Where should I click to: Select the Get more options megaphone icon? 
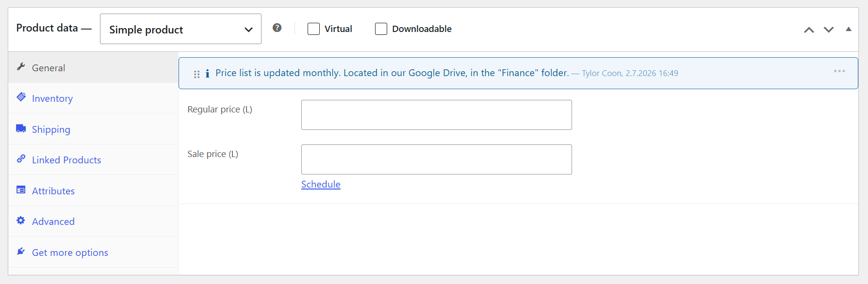pyautogui.click(x=20, y=251)
